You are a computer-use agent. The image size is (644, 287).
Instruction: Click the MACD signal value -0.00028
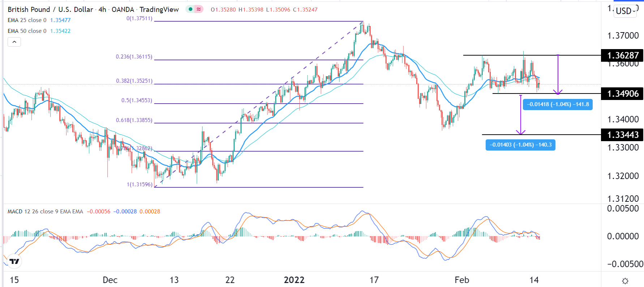coord(125,212)
